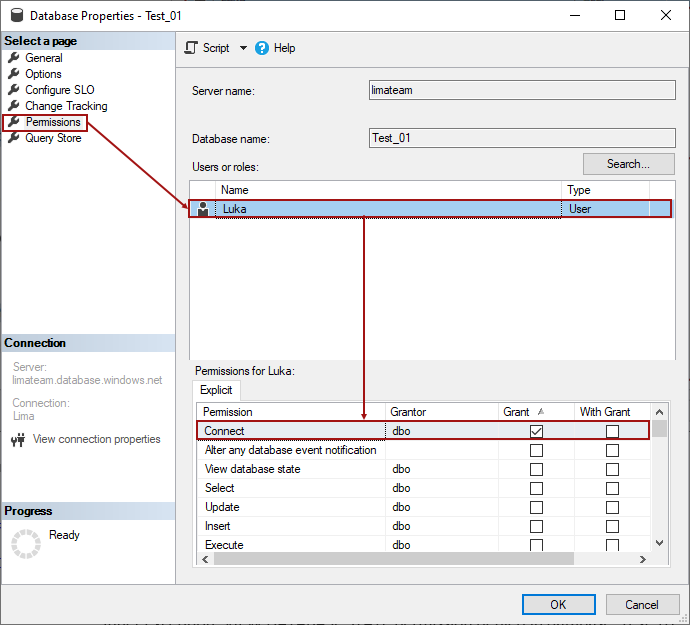Enable Grant checkbox for Select permission
690x625 pixels.
tap(537, 488)
